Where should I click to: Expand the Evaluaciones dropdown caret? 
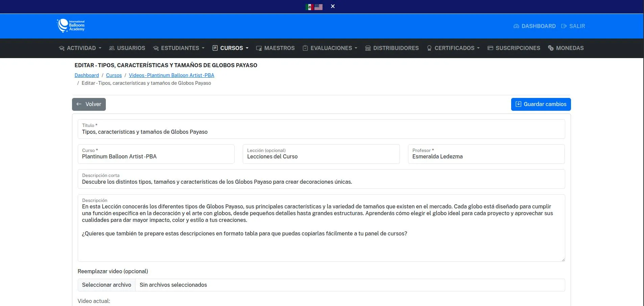(356, 48)
